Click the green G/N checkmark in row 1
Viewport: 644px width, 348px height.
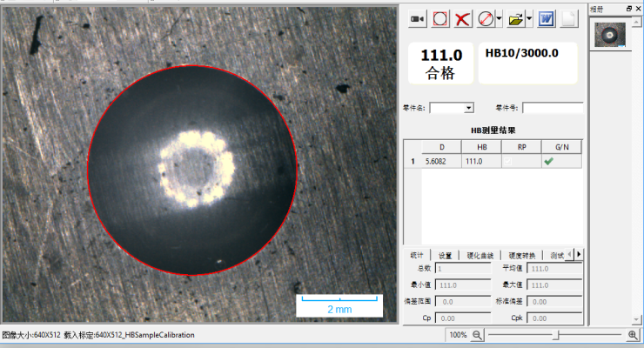tap(549, 161)
